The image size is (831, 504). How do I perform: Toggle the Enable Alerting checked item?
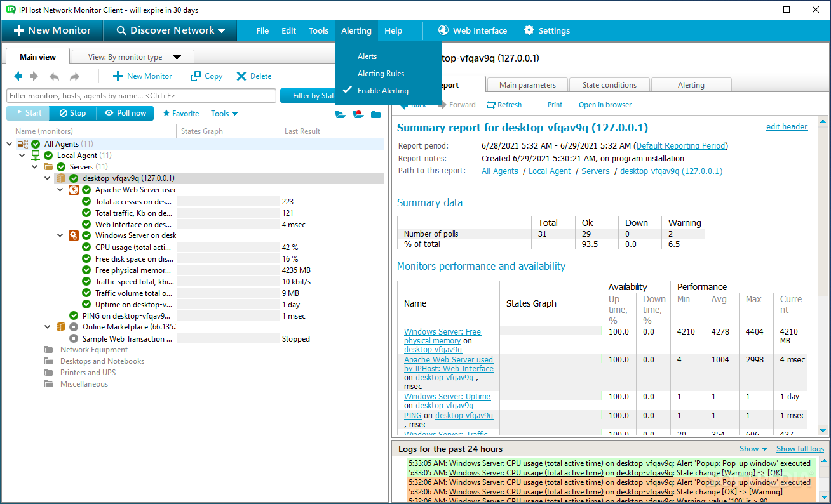(382, 91)
